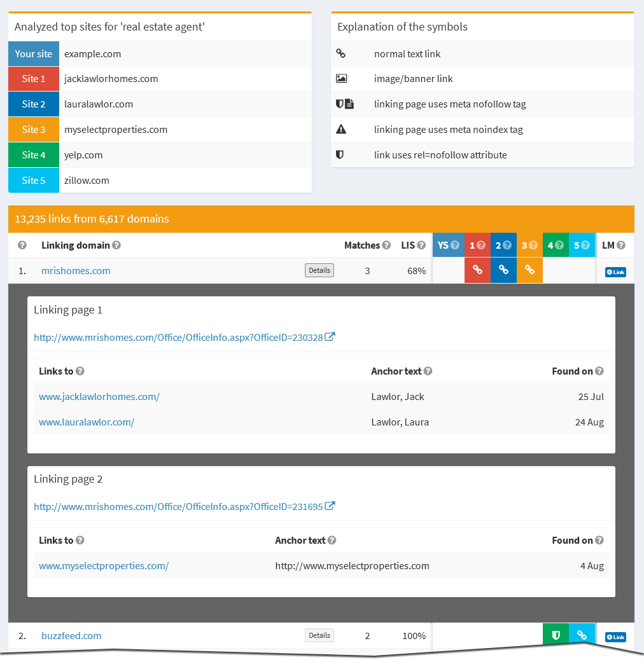This screenshot has height=662, width=644.
Task: Open external link icon for Linking page 1
Action: tap(330, 337)
